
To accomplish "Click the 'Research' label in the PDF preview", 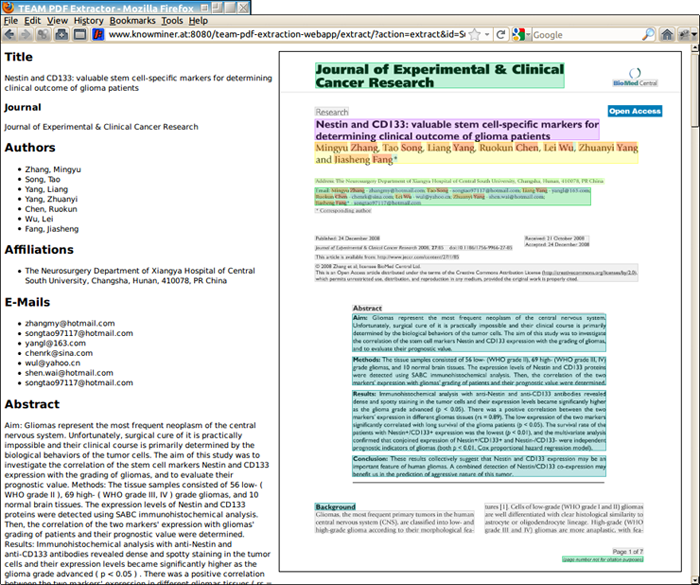I will click(332, 112).
